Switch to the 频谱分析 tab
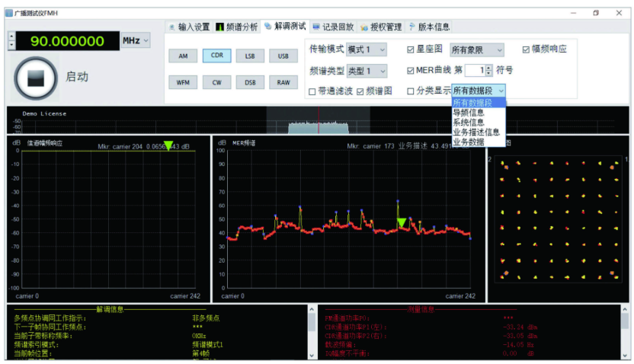The height and width of the screenshot is (364, 634). click(237, 27)
